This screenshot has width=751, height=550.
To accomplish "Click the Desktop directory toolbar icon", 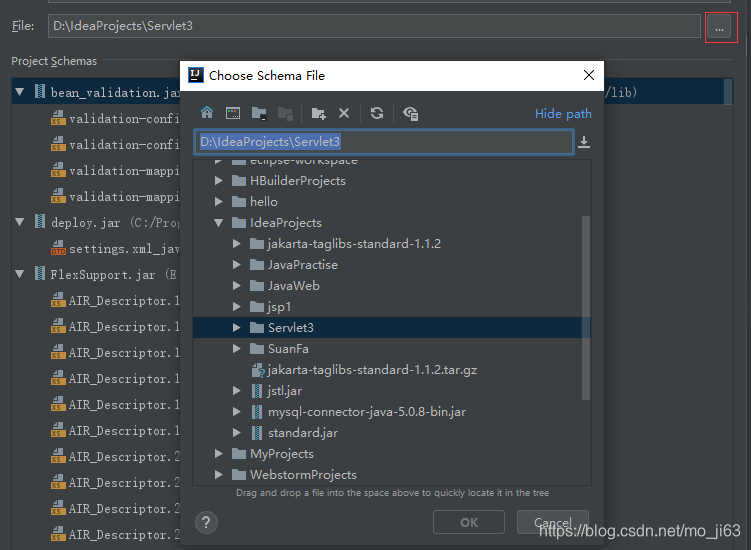I will tap(233, 113).
